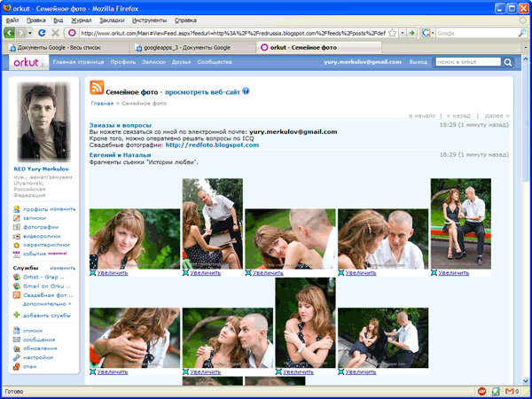The width and height of the screenshot is (532, 399).
Task: Click the обновления sidebar icon
Action: 16,348
